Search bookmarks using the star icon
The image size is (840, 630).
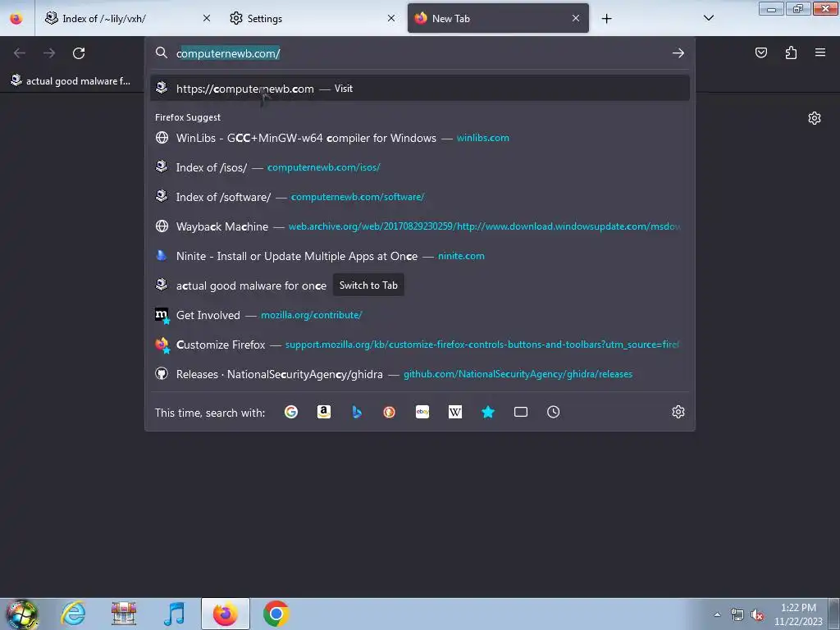(488, 412)
